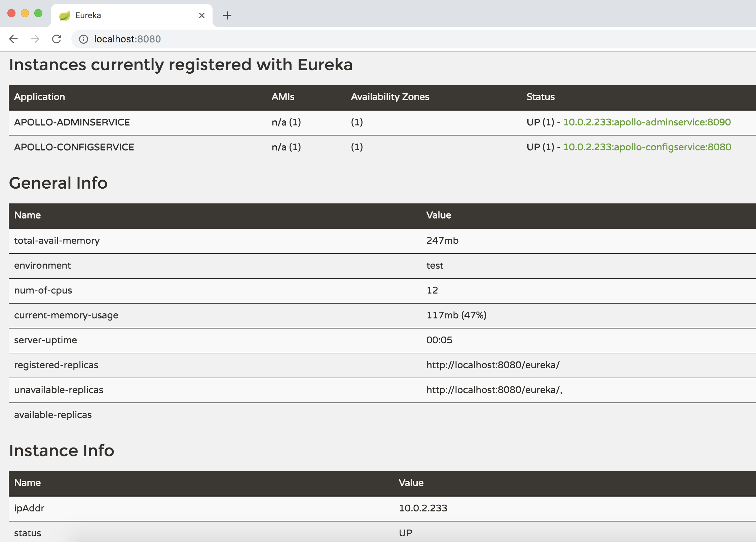This screenshot has height=542, width=756.
Task: Open a new tab with plus button
Action: pos(227,15)
